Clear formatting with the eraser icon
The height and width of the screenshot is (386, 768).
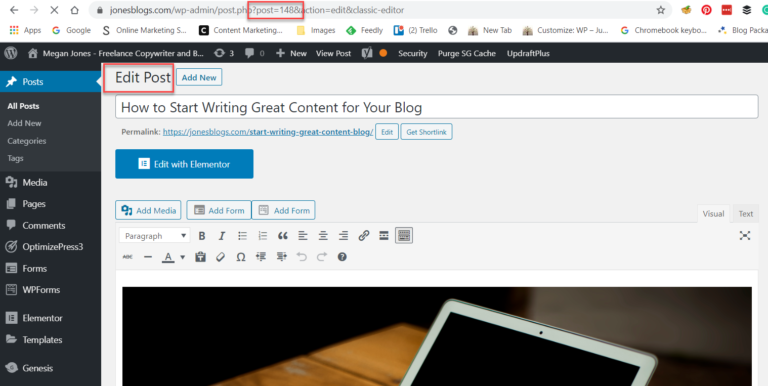pyautogui.click(x=220, y=257)
